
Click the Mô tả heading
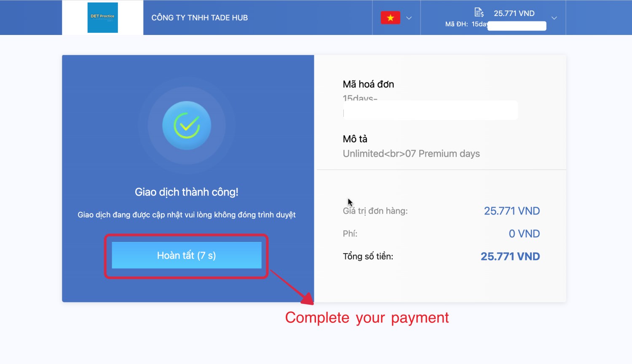coord(355,139)
